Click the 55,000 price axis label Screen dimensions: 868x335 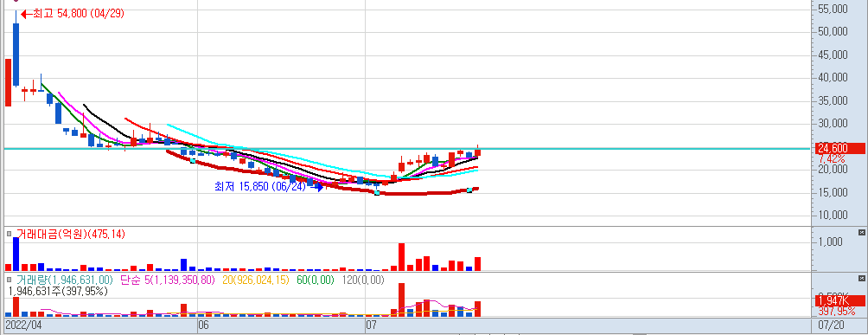click(833, 9)
